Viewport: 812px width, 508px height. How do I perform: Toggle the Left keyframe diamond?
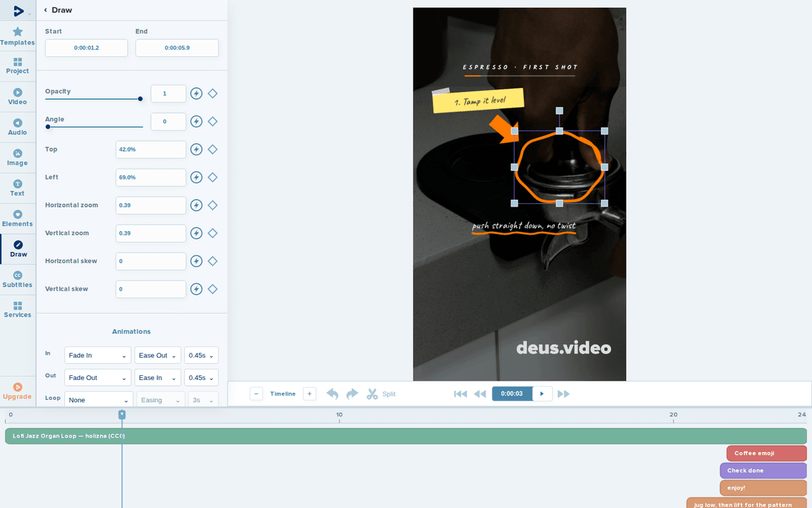click(x=212, y=177)
